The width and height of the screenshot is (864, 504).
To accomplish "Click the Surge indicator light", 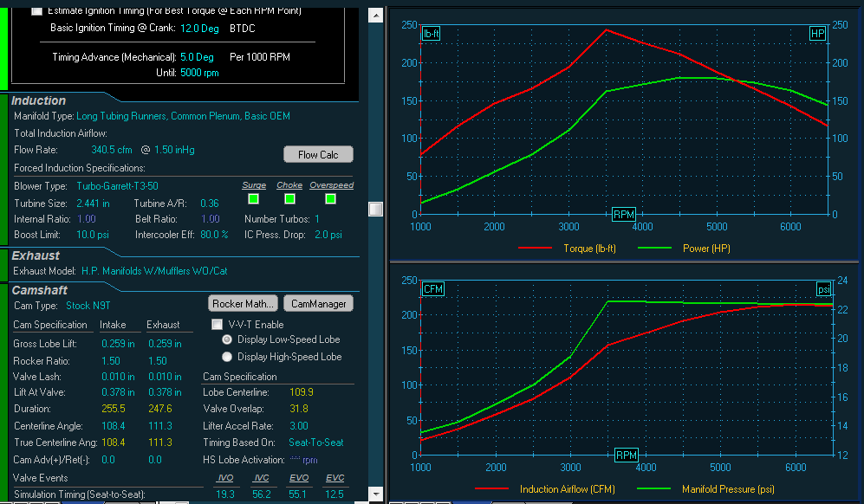I will click(x=253, y=198).
